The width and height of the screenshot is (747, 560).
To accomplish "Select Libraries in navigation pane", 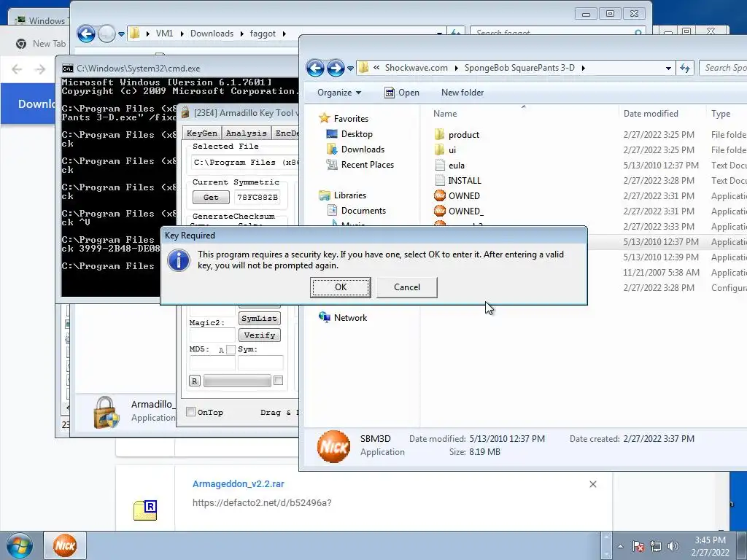I will coord(349,195).
